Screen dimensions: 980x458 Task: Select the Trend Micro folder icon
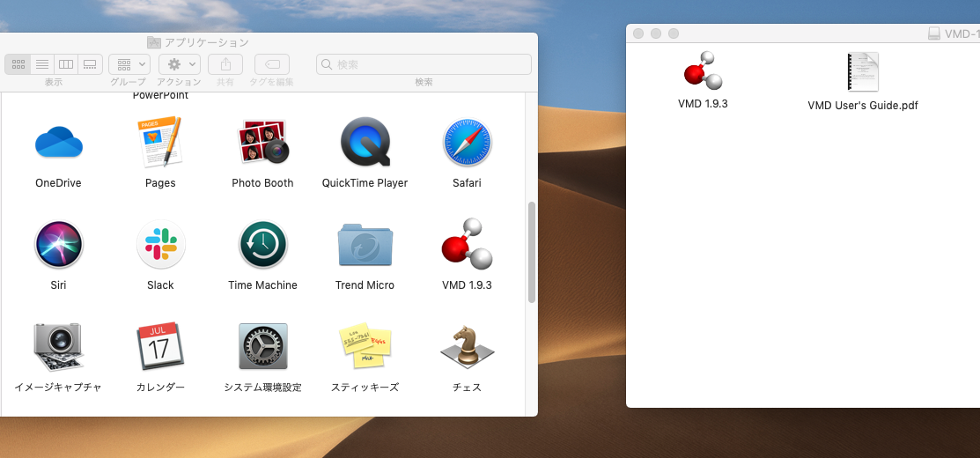click(365, 244)
